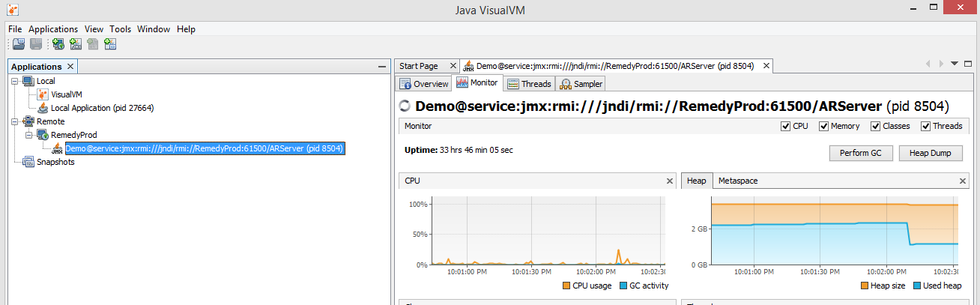Click the orange CPU usage legend swatch

tap(566, 286)
